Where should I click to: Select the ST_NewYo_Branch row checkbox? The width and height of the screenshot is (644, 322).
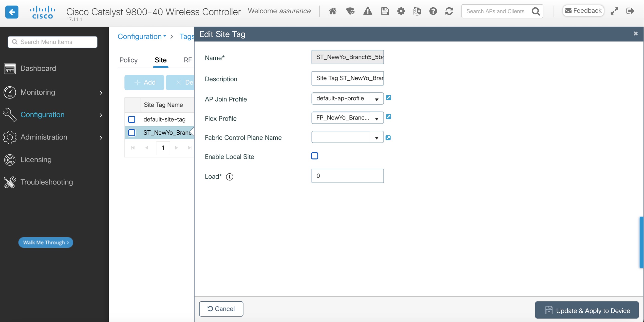tap(132, 133)
